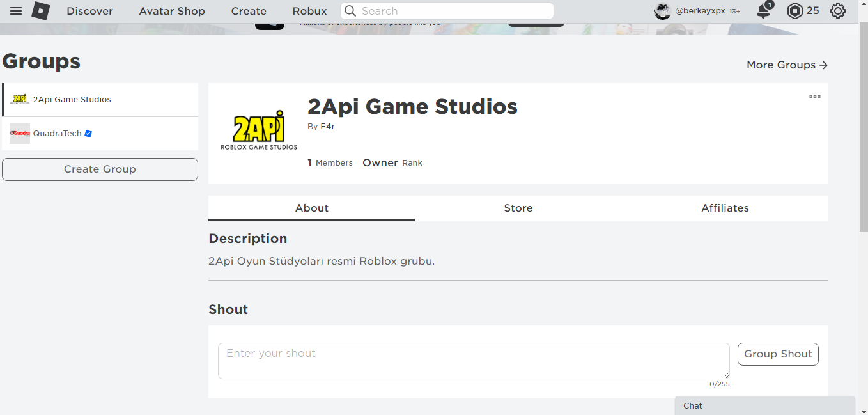Click the Enter your shout text box
This screenshot has height=415, width=868.
[x=473, y=361]
